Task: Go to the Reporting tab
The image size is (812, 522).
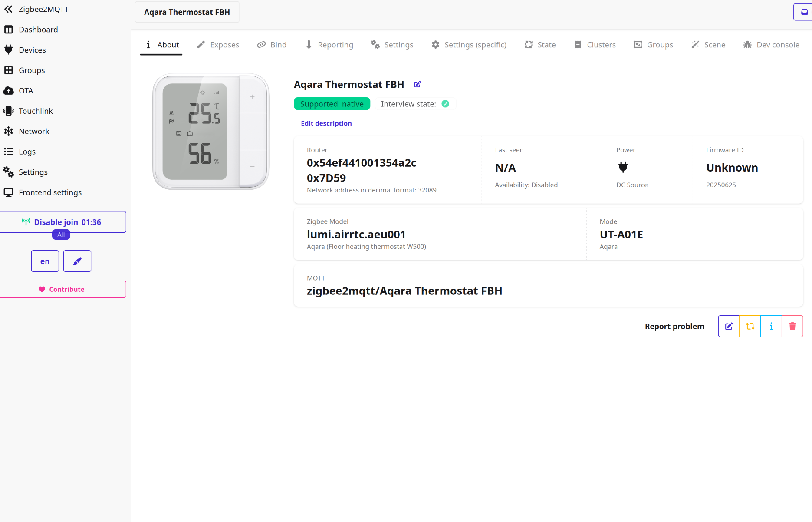Action: (329, 45)
